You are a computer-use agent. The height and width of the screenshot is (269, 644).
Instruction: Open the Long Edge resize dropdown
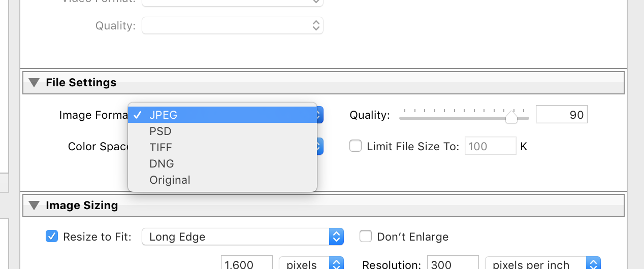coord(243,237)
